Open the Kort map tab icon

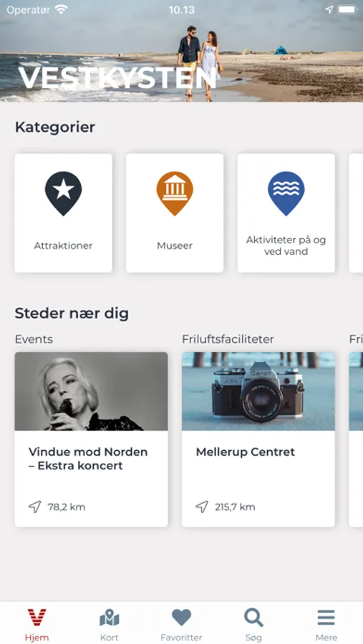[x=110, y=618]
